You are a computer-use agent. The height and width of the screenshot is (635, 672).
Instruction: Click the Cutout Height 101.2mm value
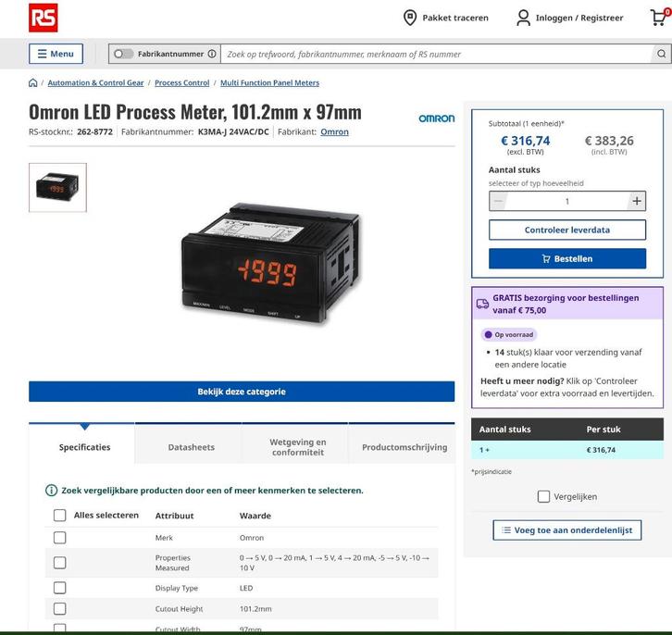click(x=255, y=609)
